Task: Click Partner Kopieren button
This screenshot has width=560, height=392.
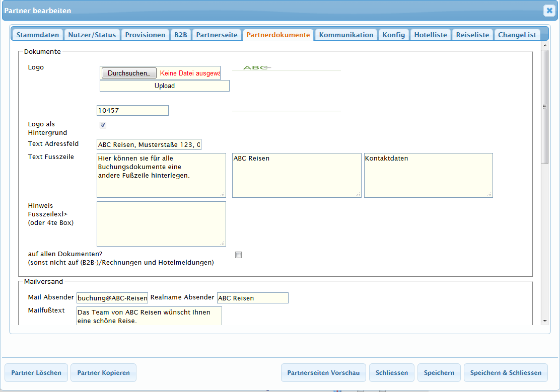Action: coord(103,373)
